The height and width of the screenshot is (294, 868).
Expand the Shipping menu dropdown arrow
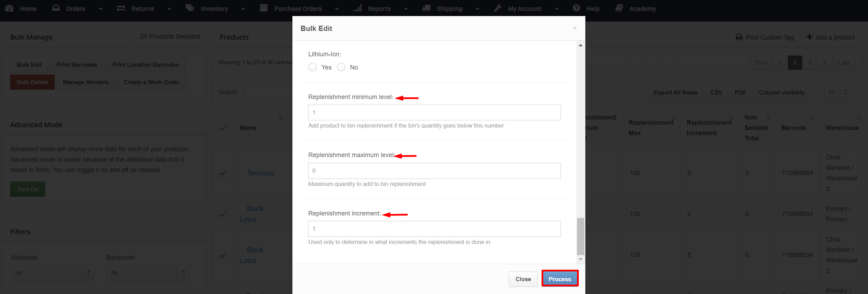tap(477, 9)
